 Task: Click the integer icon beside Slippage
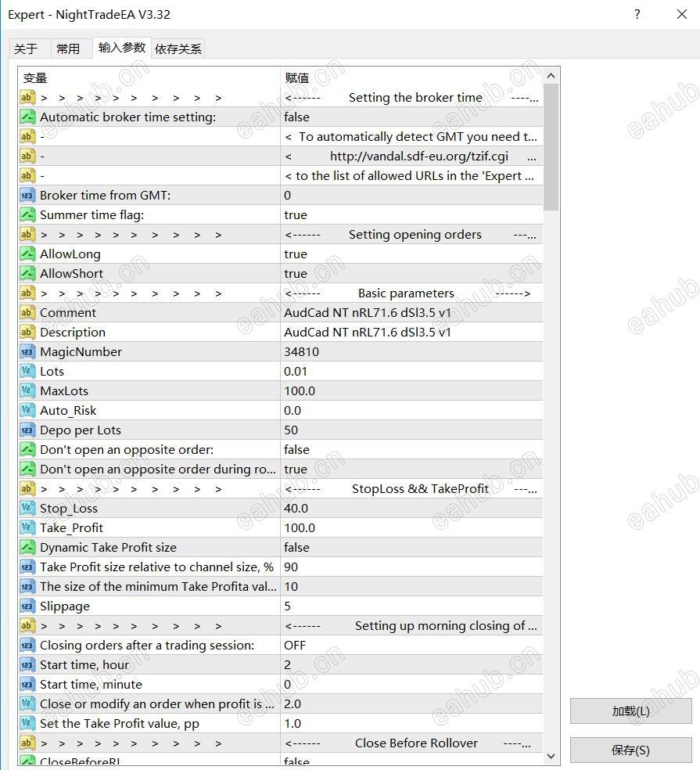[x=27, y=606]
